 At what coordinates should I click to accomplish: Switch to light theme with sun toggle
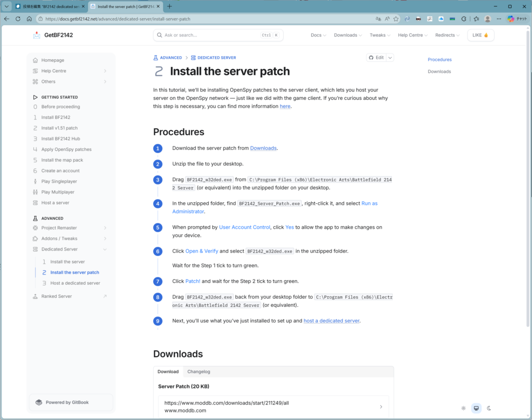coord(463,408)
